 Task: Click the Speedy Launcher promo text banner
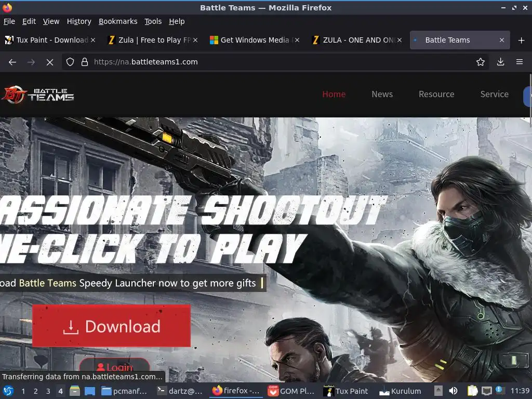(132, 283)
